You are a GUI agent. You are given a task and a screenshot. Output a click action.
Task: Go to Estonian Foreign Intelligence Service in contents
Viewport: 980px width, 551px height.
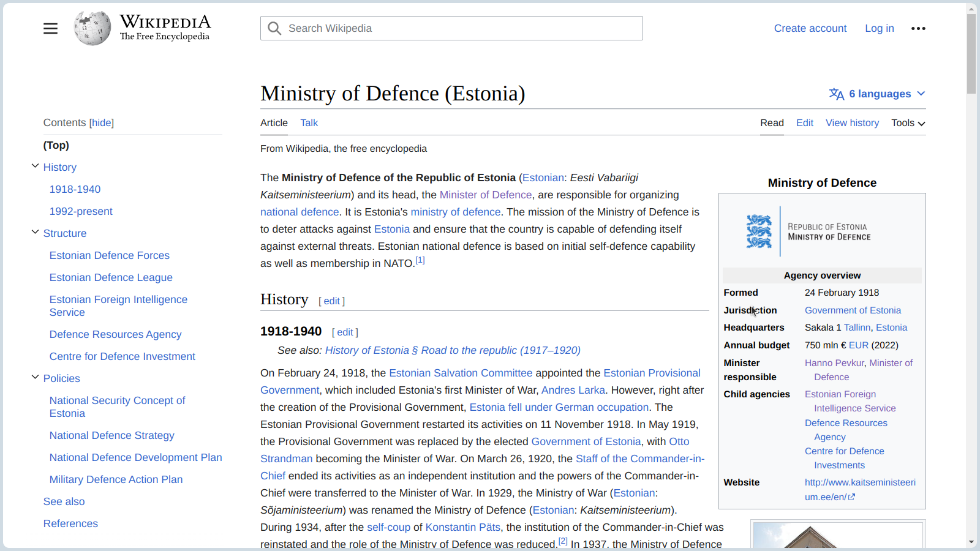[x=118, y=305]
